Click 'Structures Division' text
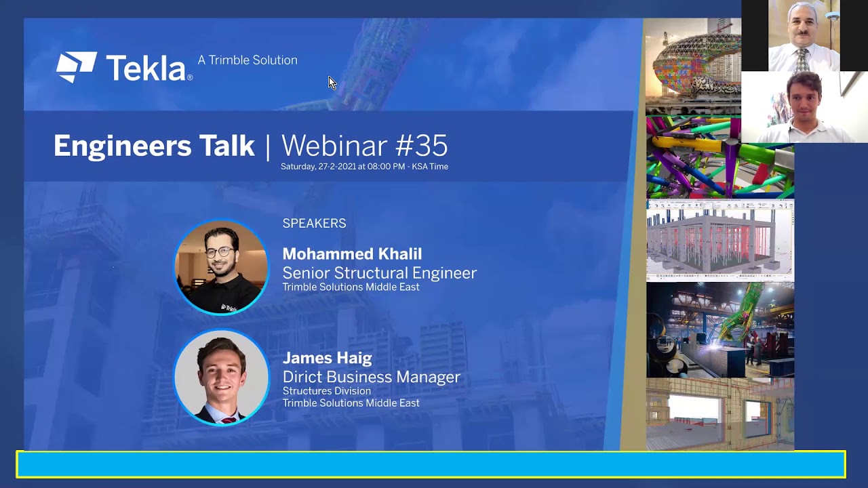 point(326,391)
